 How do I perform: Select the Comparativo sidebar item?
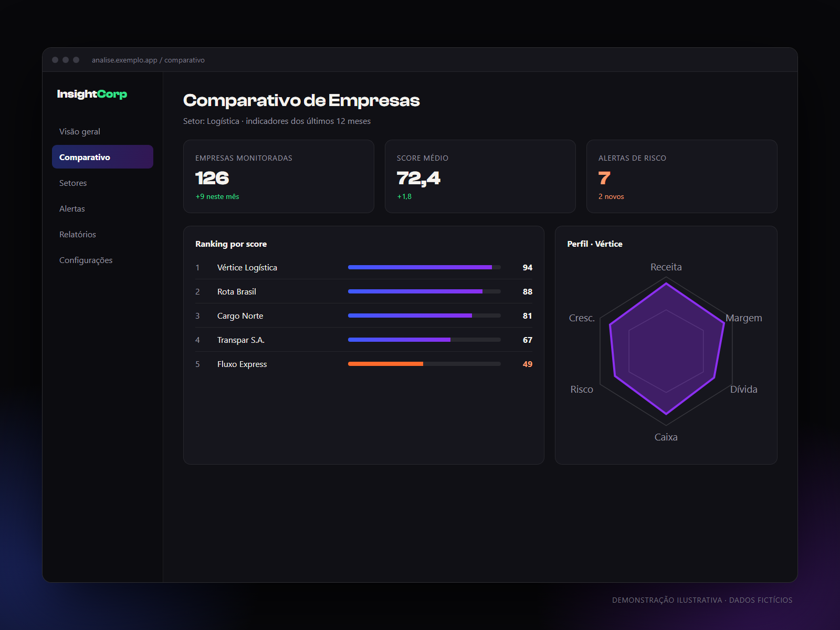[x=102, y=157]
